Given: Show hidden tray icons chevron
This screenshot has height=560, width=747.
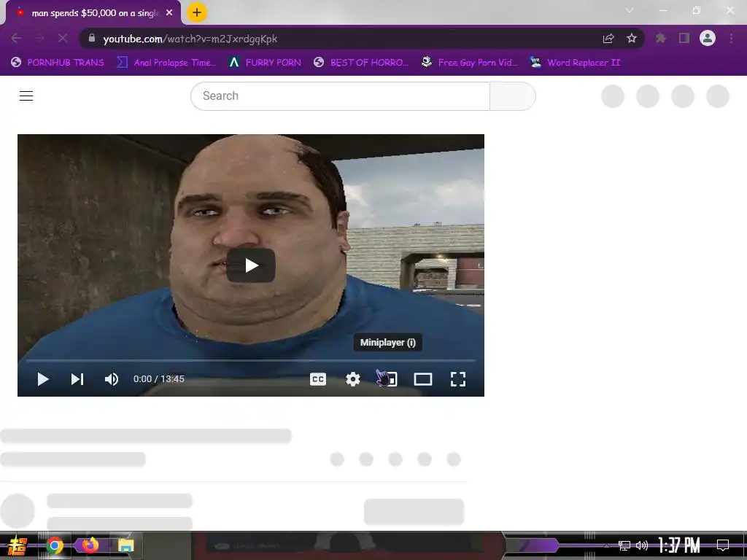Looking at the screenshot, I should 606,545.
